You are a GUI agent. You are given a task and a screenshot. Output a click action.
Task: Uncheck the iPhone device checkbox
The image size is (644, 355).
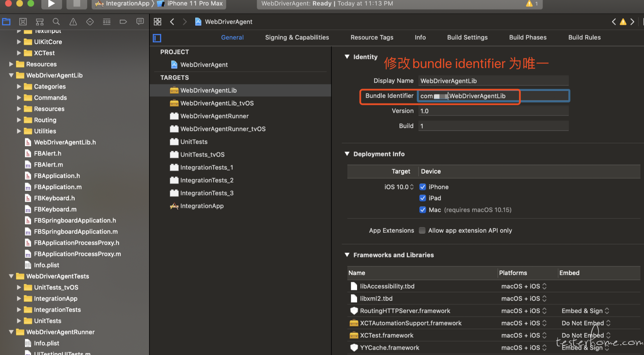click(422, 187)
